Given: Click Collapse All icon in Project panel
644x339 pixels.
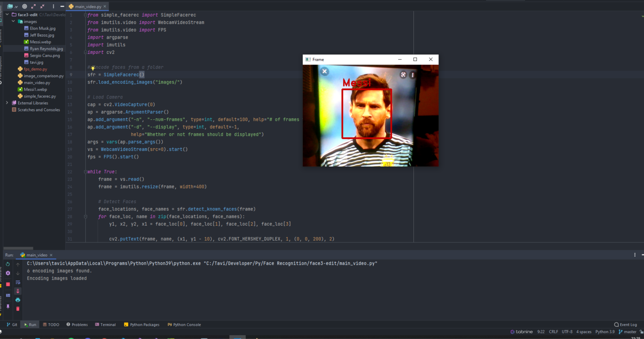Looking at the screenshot, I should [42, 6].
